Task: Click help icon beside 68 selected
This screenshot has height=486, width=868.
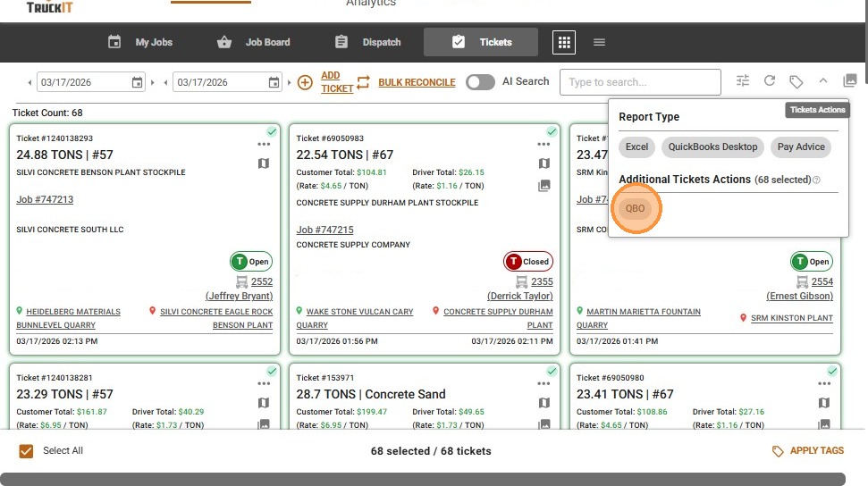Action: [x=816, y=180]
